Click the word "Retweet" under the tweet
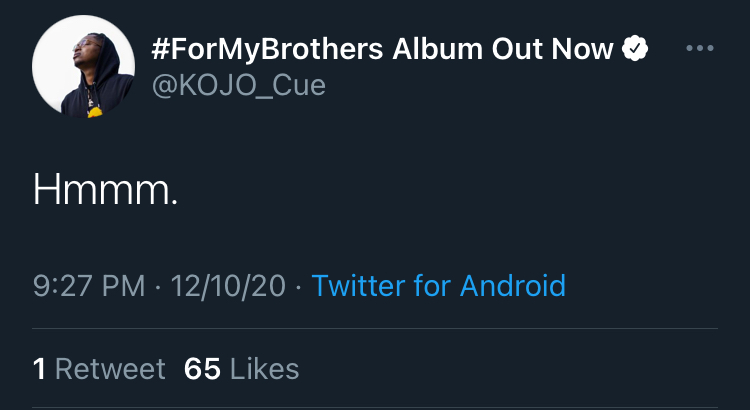The height and width of the screenshot is (410, 750). pos(110,369)
